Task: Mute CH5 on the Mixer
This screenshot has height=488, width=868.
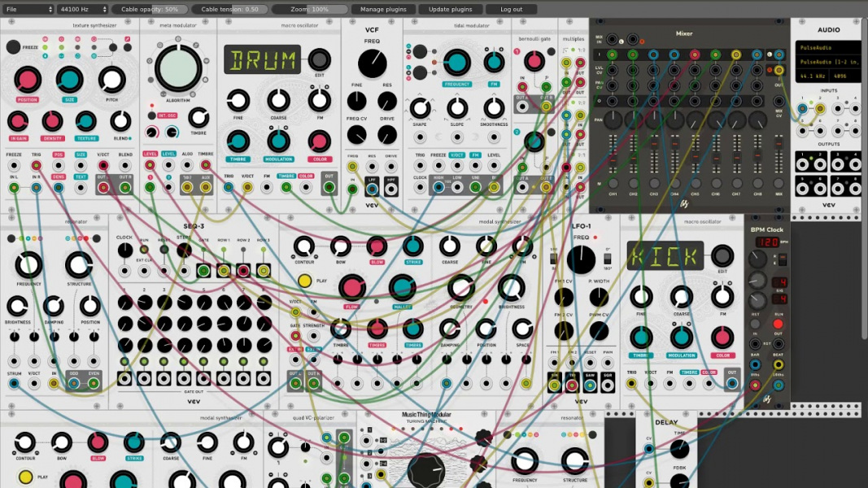Action: click(x=696, y=184)
